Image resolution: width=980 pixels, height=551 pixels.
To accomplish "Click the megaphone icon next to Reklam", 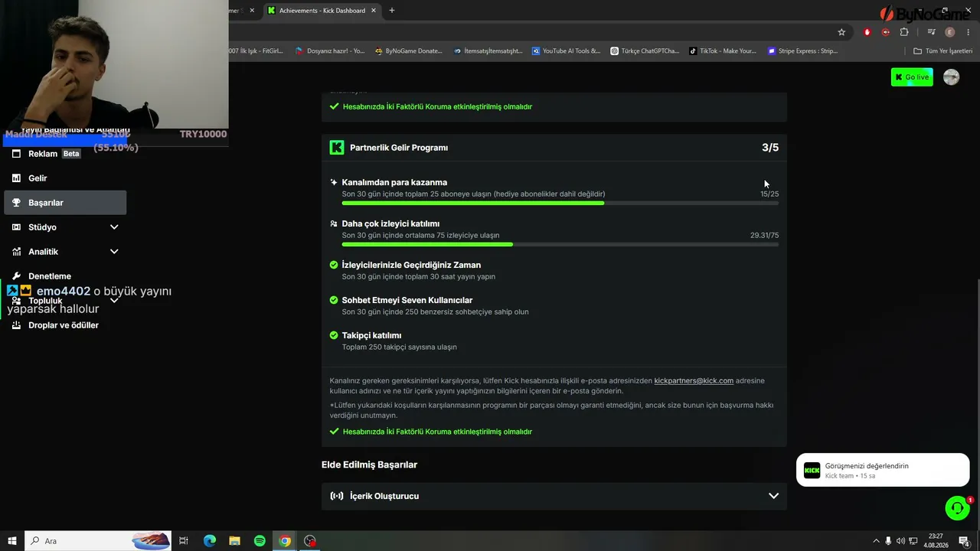I will tap(16, 154).
